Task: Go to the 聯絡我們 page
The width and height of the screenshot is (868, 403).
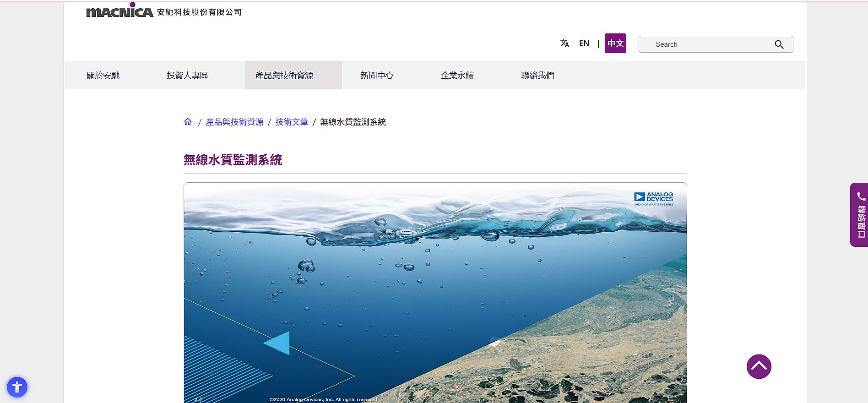Action: click(x=537, y=76)
